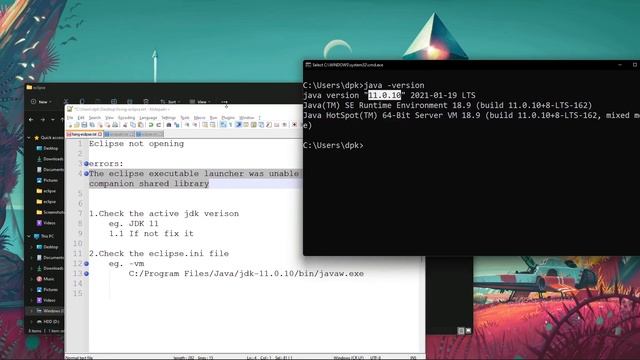Image resolution: width=640 pixels, height=360 pixels.
Task: Expand Windows drive chevron in Explorer sidebar
Action: (x=32, y=311)
